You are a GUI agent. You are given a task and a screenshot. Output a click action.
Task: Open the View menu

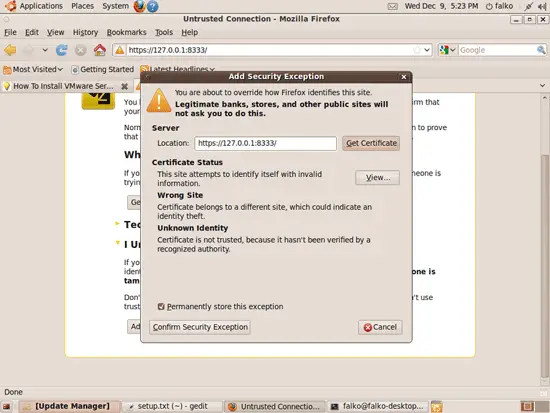point(55,32)
